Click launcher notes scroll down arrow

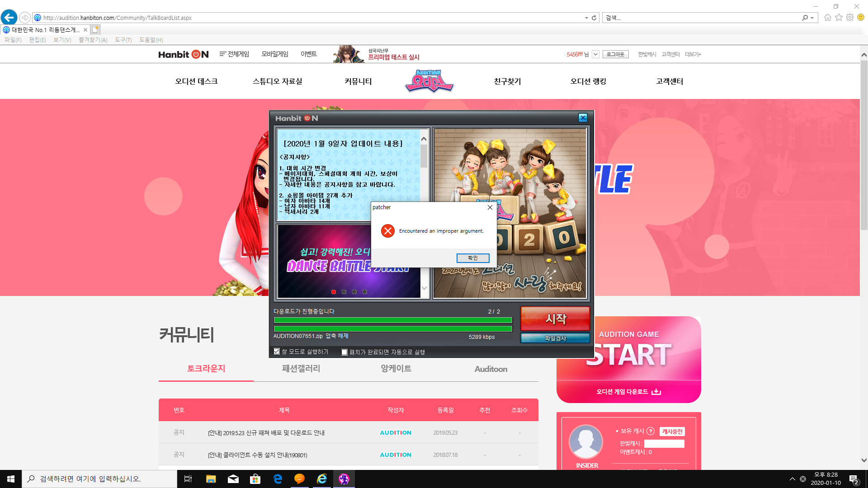(424, 288)
